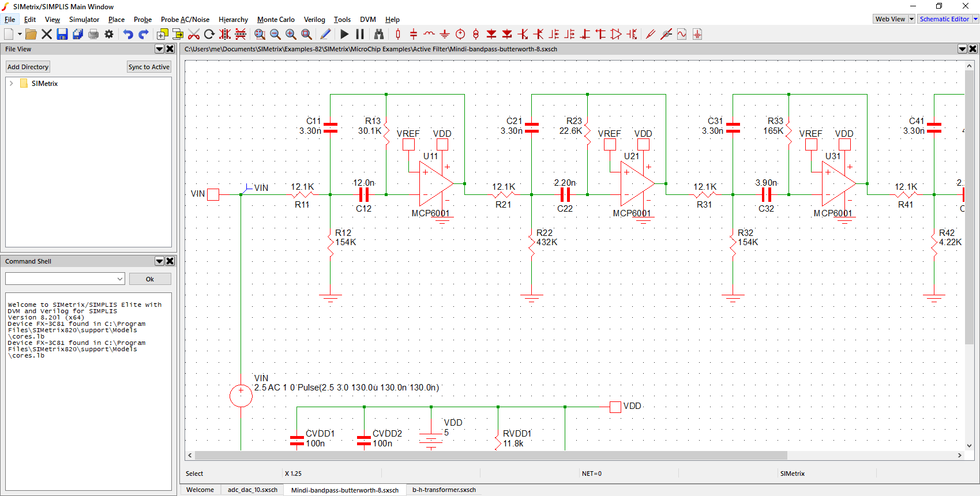Open the DVM menu
Viewport: 980px width, 496px height.
[x=368, y=20]
